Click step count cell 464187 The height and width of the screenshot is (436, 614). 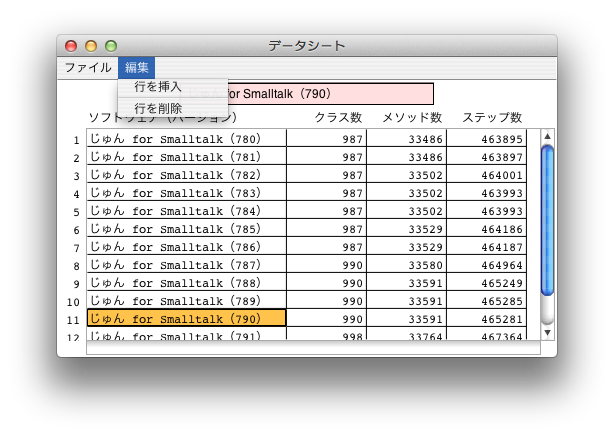coord(487,247)
